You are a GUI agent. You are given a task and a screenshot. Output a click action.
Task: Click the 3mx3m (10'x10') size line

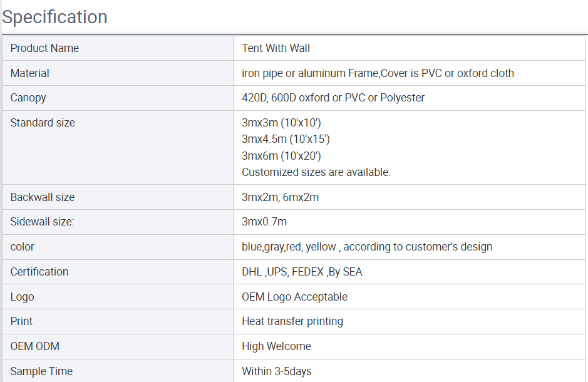pyautogui.click(x=281, y=123)
